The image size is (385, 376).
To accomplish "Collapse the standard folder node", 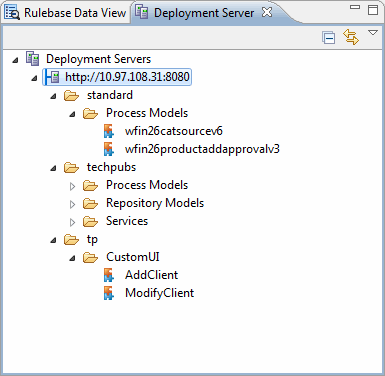I will 53,96.
